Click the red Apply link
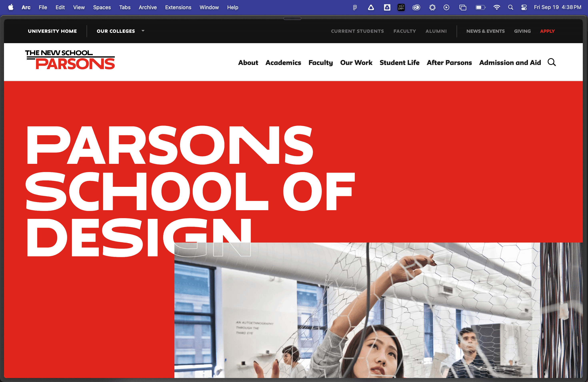The height and width of the screenshot is (382, 588). 547,31
